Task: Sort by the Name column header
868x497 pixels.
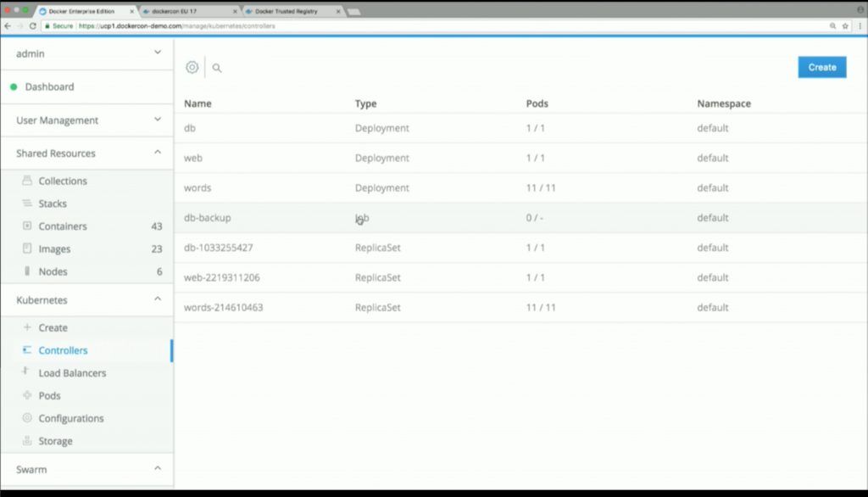Action: click(198, 103)
